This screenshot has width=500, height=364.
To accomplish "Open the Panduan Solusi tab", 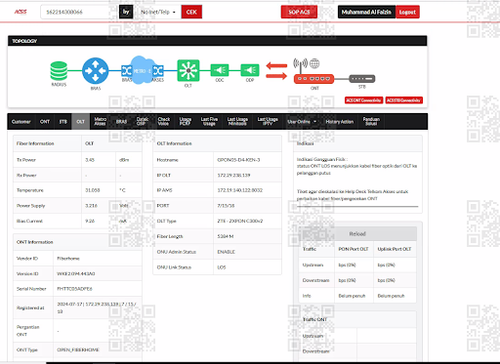I will 371,121.
